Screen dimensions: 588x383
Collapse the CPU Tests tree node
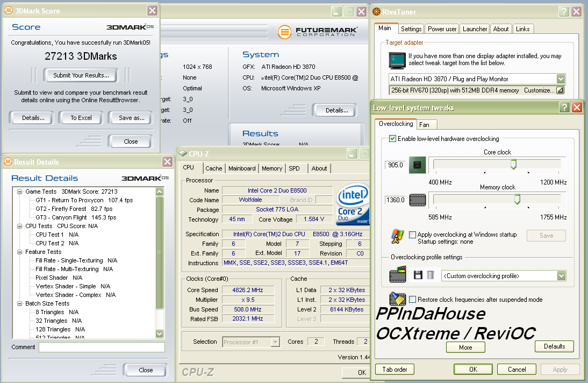(19, 226)
